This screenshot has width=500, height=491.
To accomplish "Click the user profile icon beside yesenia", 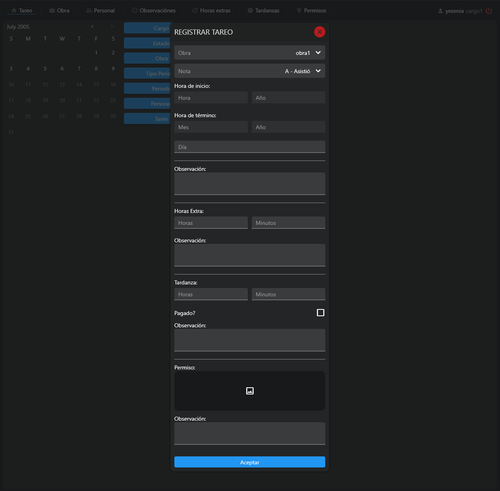I will pos(440,11).
